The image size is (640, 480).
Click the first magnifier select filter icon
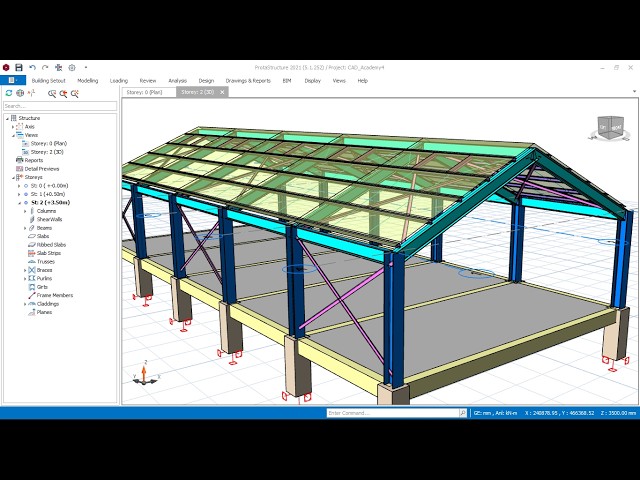52,93
